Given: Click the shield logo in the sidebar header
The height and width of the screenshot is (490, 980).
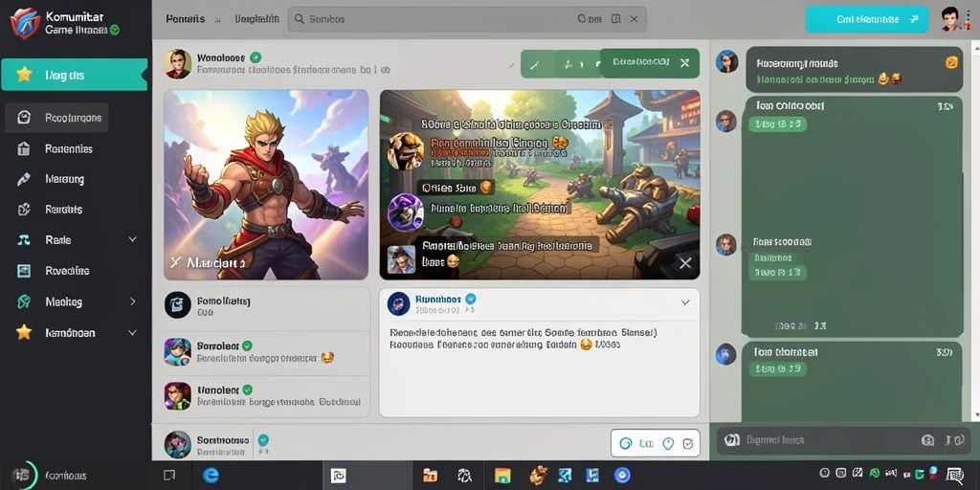Looking at the screenshot, I should coord(25,23).
